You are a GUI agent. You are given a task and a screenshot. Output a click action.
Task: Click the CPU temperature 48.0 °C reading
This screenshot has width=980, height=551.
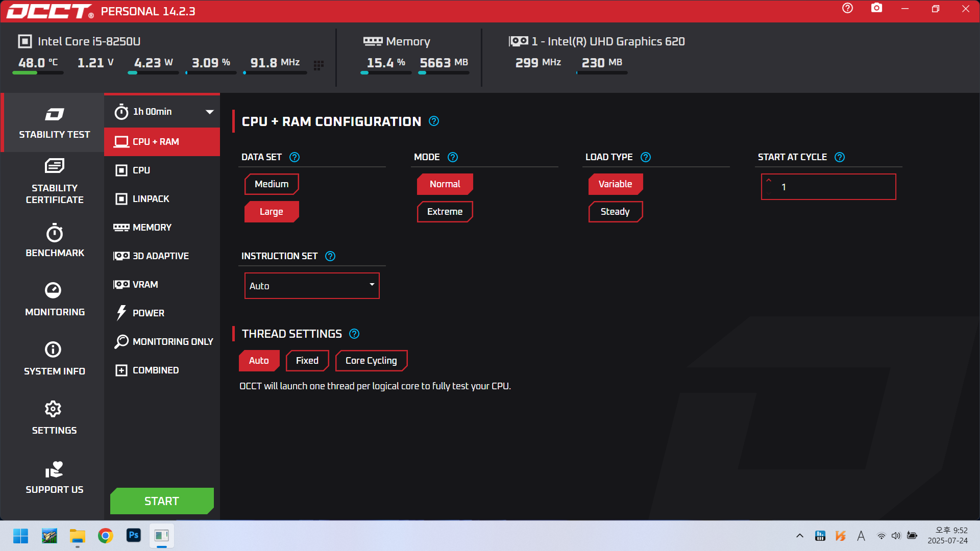38,63
